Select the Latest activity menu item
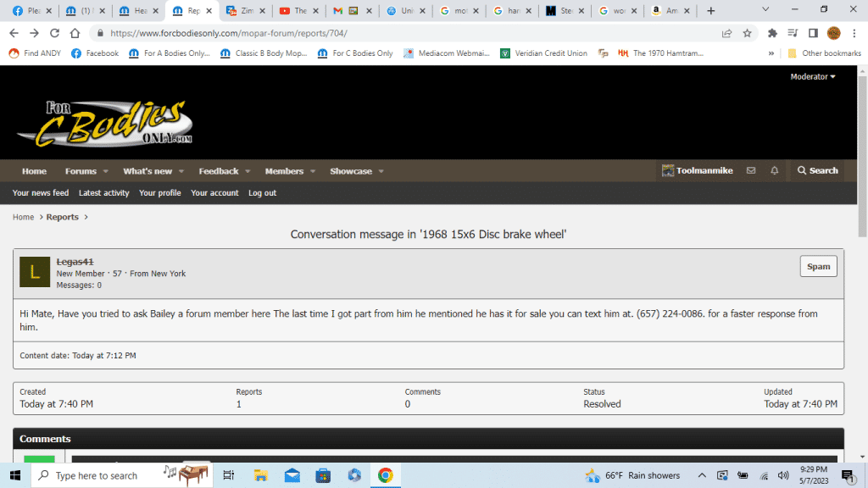 103,193
